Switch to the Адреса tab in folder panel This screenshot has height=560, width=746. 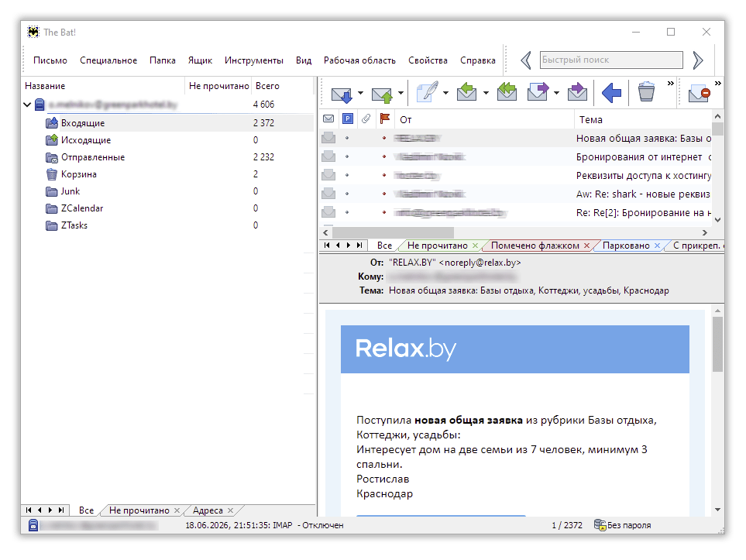(x=208, y=510)
